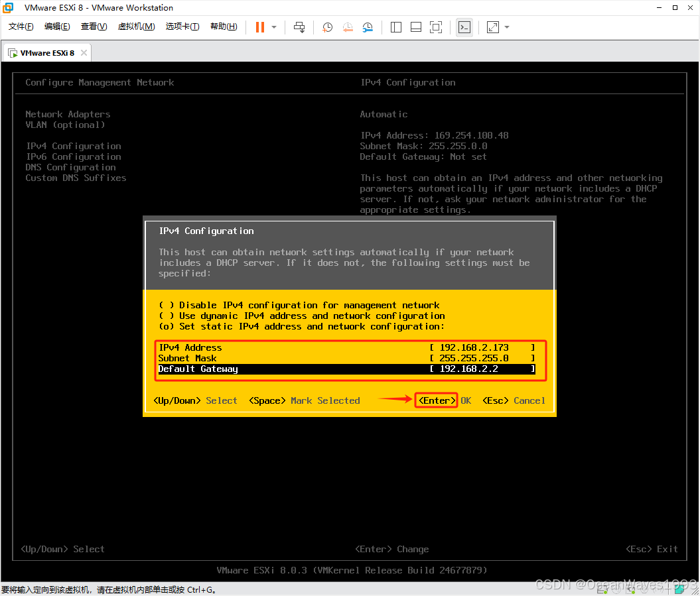This screenshot has height=596, width=700.
Task: Take a snapshot of the virtual machine
Action: pyautogui.click(x=327, y=27)
